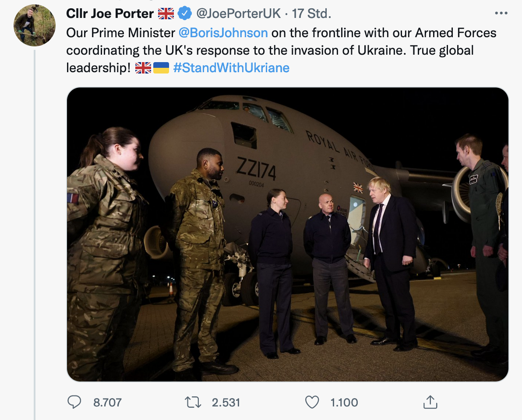Screen dimensions: 522x420
Task: Open the author's round profile avatar
Action: pyautogui.click(x=35, y=25)
